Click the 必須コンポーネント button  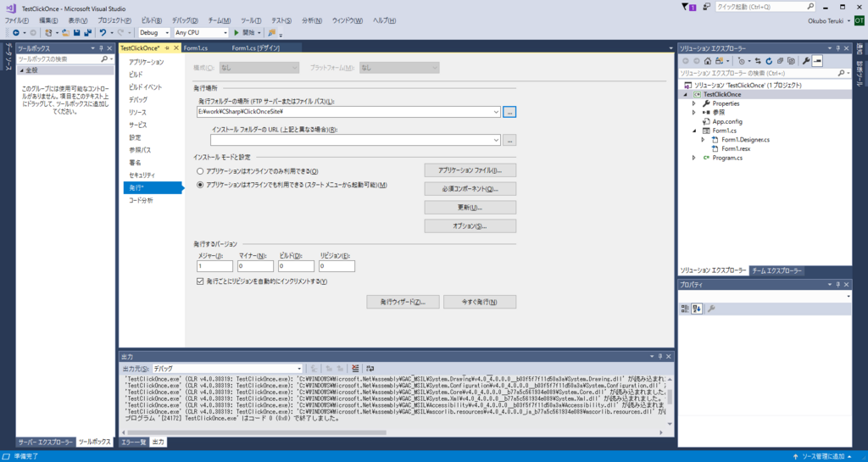tap(470, 189)
